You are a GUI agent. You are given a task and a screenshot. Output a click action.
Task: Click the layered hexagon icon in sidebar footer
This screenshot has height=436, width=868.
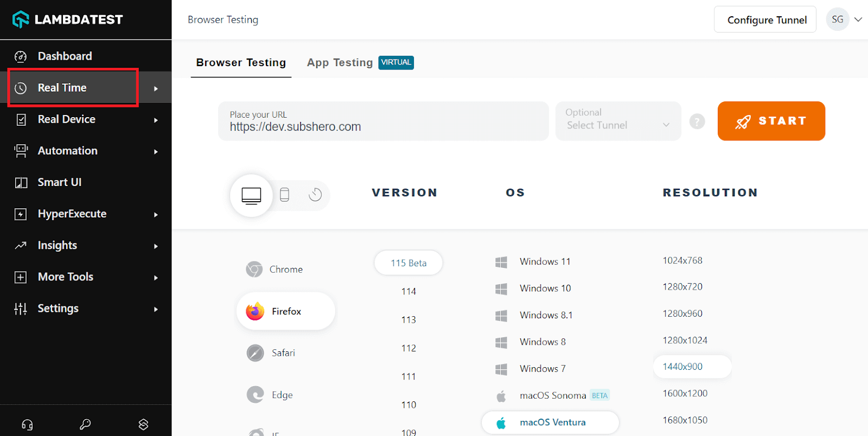(x=143, y=425)
